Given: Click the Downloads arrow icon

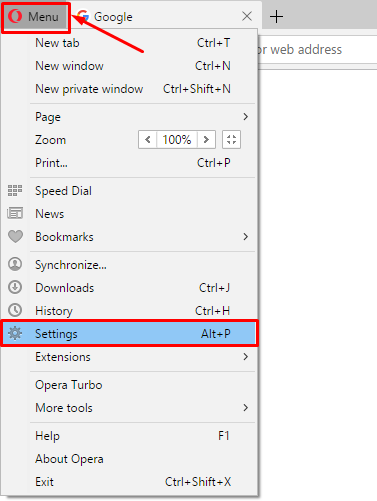Looking at the screenshot, I should (15, 287).
